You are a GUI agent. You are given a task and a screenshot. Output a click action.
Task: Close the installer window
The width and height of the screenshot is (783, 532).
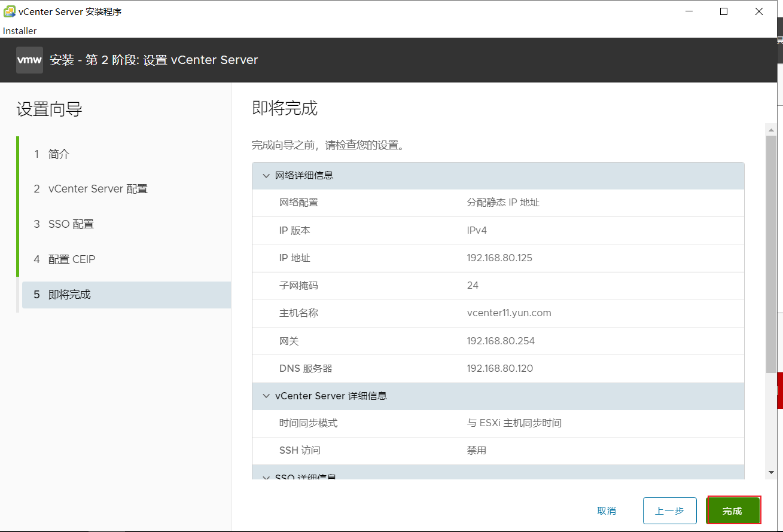[759, 11]
